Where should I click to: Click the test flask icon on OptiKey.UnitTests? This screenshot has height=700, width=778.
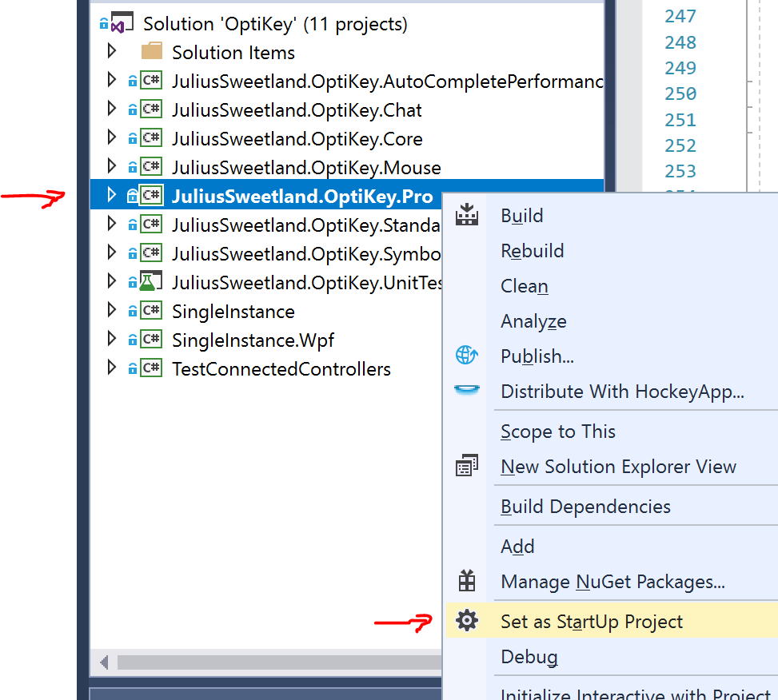coord(152,281)
